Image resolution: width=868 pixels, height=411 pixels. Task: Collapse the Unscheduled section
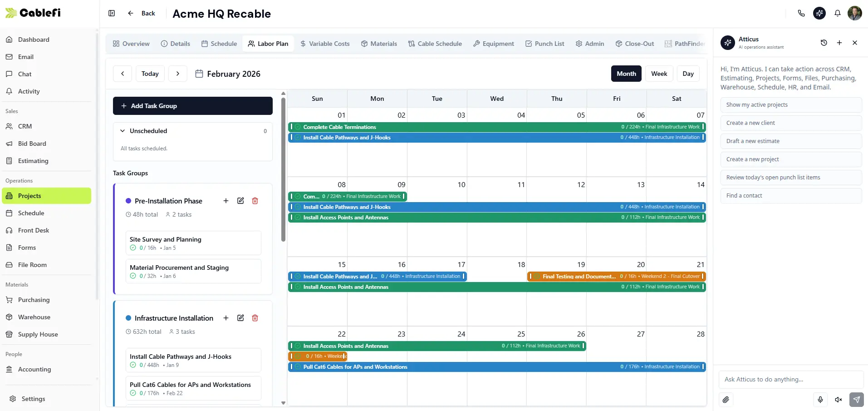tap(123, 131)
